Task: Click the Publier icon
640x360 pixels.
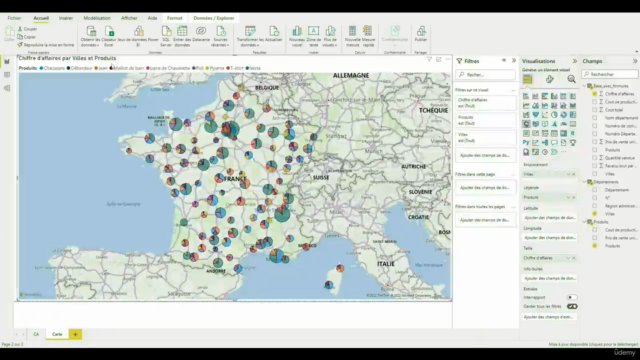Action: click(x=421, y=31)
